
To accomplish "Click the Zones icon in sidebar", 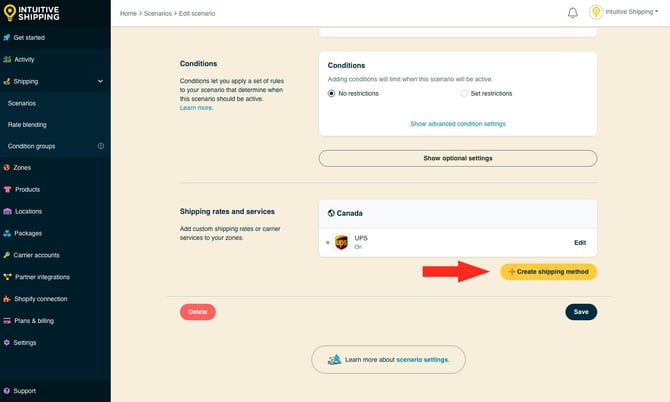I will pyautogui.click(x=7, y=167).
